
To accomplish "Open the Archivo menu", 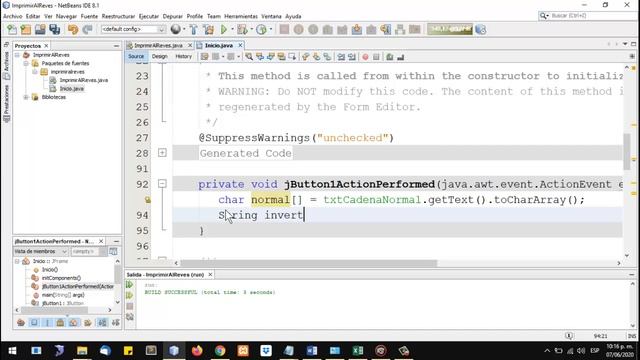I will pyautogui.click(x=13, y=16).
